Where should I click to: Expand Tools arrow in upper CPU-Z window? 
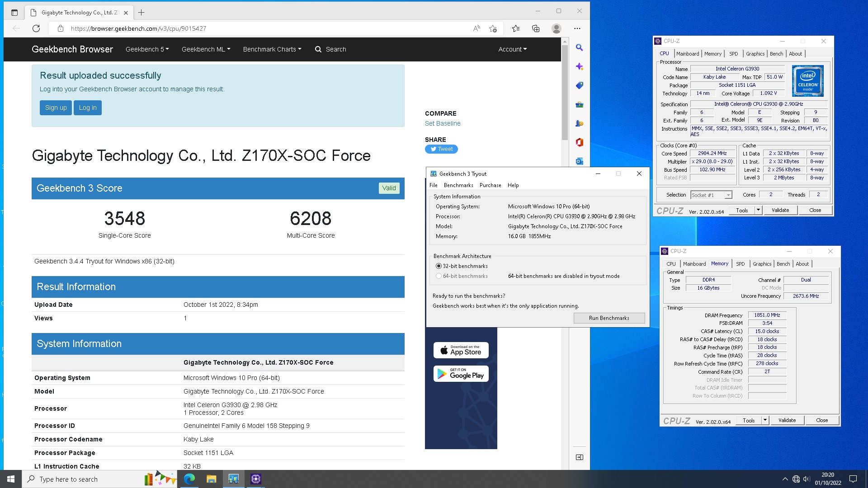pyautogui.click(x=758, y=210)
